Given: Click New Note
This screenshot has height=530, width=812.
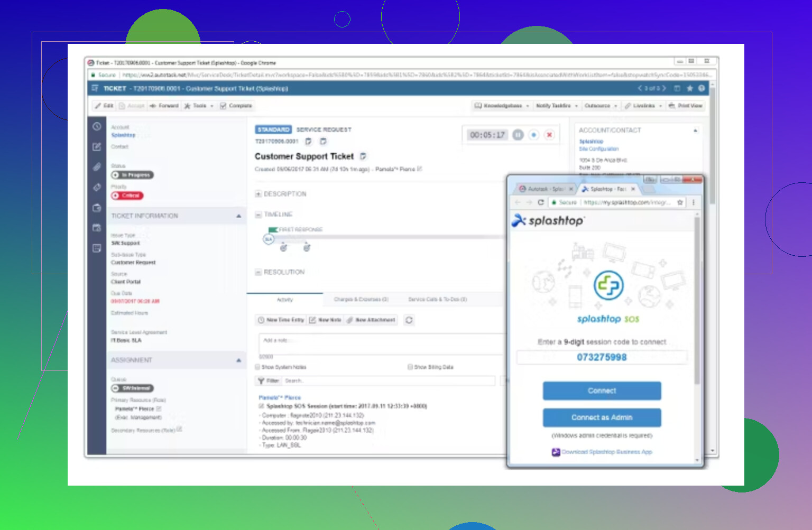Looking at the screenshot, I should tap(325, 320).
